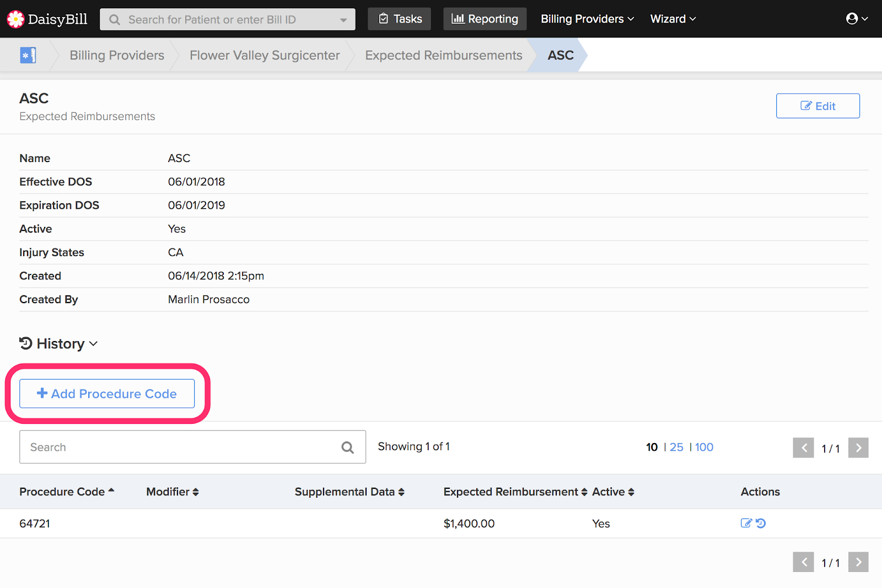Select the $1,400.00 reimbursement value
Image resolution: width=882 pixels, height=588 pixels.
(469, 524)
